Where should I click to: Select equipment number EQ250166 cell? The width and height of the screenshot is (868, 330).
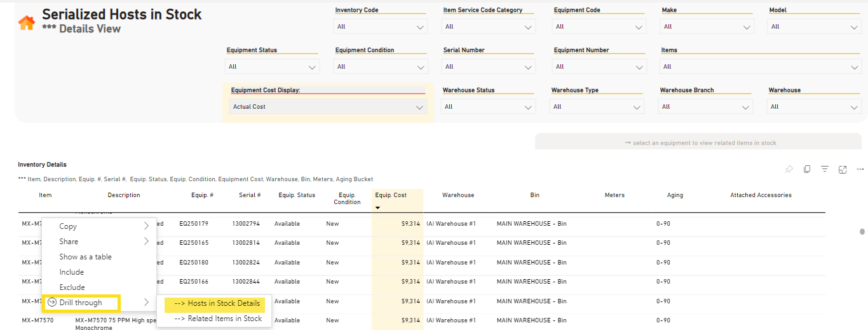pos(194,282)
